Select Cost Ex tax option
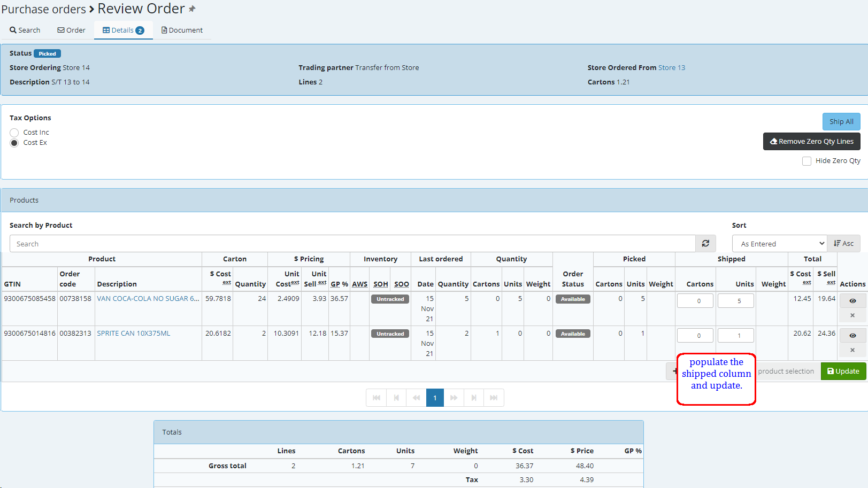Viewport: 868px width, 488px height. pyautogui.click(x=14, y=143)
